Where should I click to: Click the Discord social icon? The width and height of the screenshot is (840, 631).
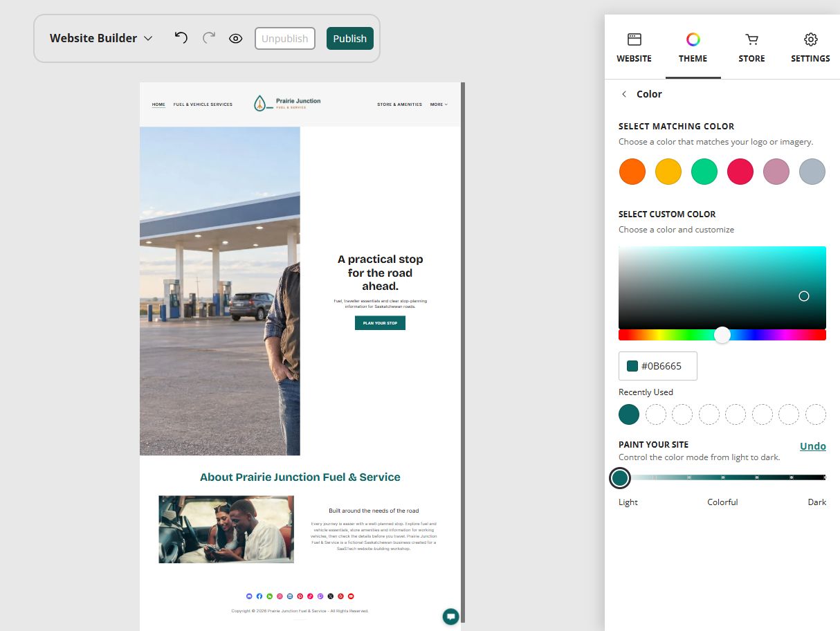[x=249, y=596]
